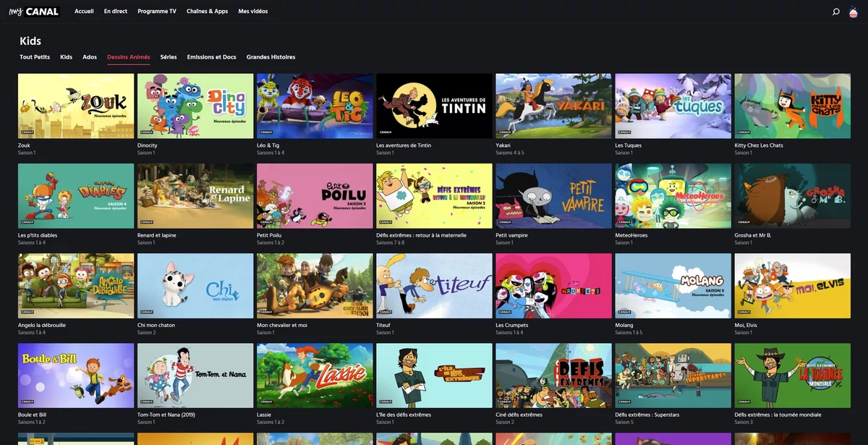Open Défis extrêmes Superstars thumbnail
Screen dimensions: 868x445
[673, 376]
